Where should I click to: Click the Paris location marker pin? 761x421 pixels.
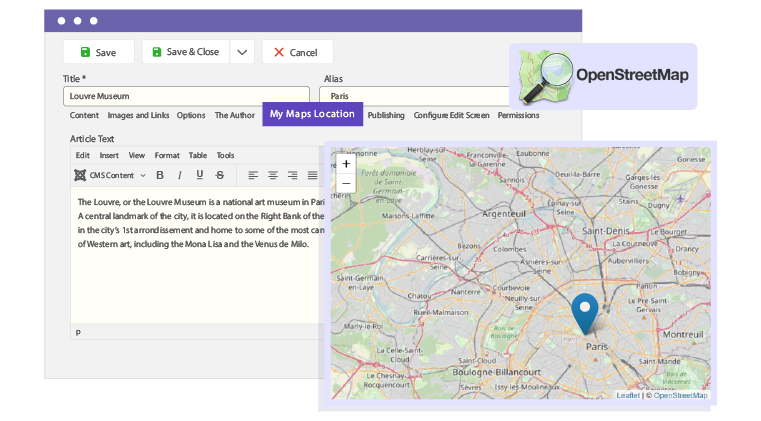(x=584, y=311)
